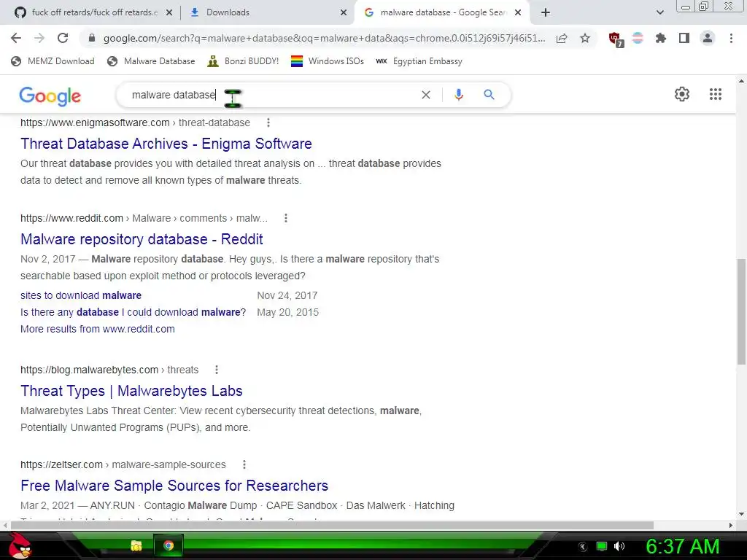Click the horizontal scrollbar thumb
The width and height of the screenshot is (747, 560).
332,525
